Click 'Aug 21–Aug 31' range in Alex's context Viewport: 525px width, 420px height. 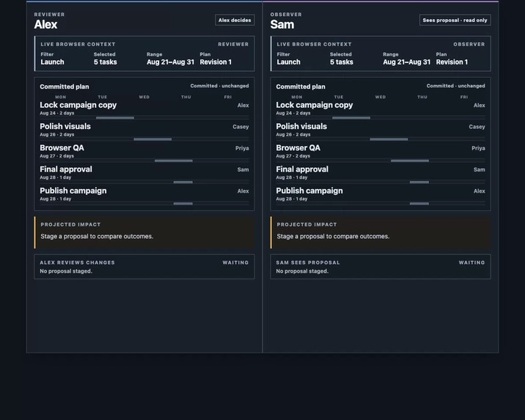(170, 62)
